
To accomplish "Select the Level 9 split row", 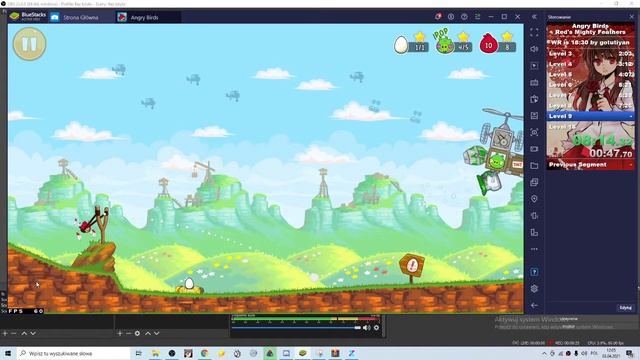I will 591,116.
